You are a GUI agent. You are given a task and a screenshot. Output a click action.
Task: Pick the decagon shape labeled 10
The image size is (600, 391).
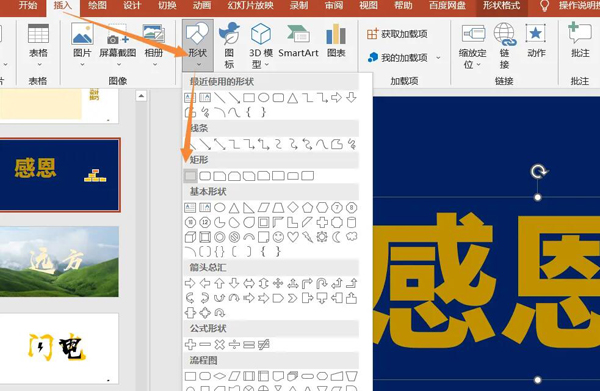(190, 222)
